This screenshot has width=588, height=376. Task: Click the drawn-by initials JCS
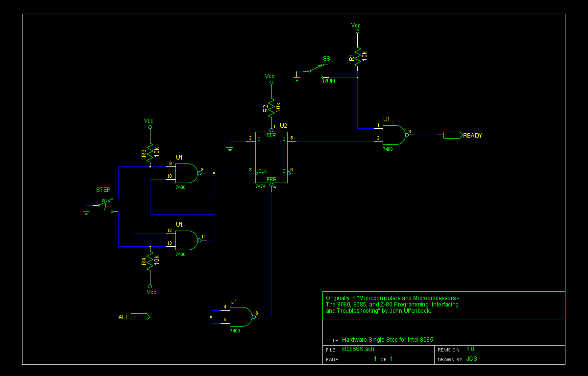point(472,359)
